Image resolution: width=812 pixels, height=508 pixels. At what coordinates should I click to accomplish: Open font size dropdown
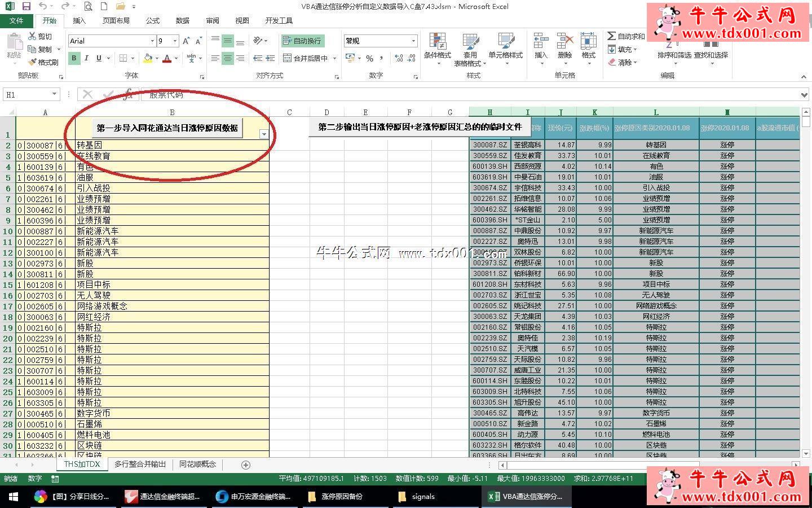[x=175, y=41]
